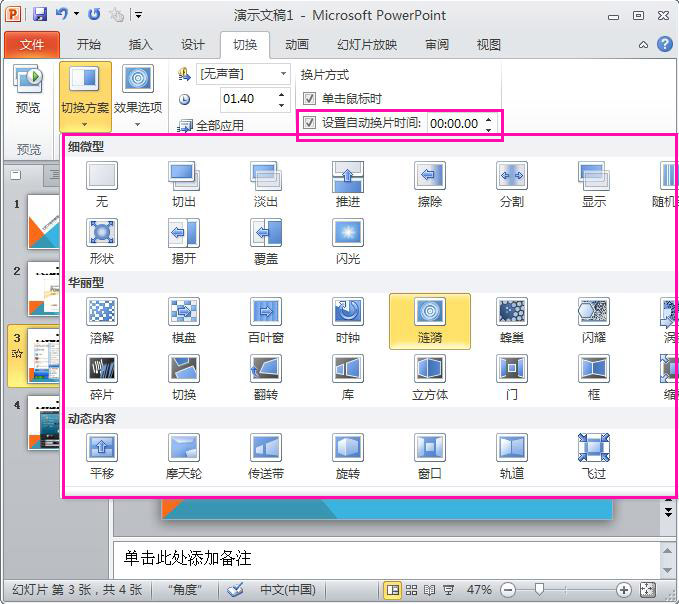Screen dimensions: 679x604
Task: Select the 推进 push transition
Action: click(348, 184)
